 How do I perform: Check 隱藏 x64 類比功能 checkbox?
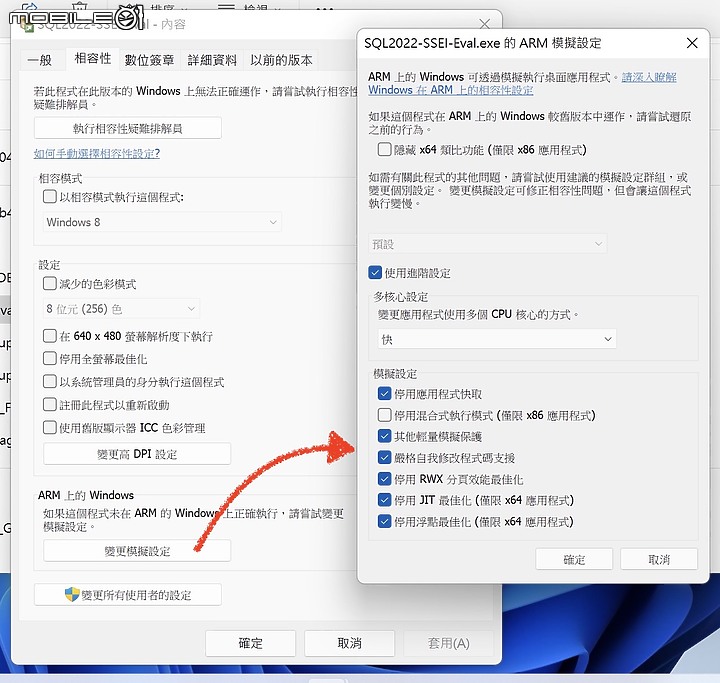(384, 149)
